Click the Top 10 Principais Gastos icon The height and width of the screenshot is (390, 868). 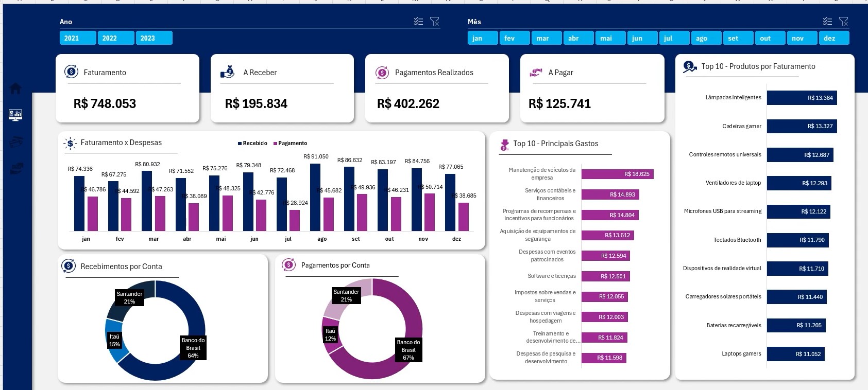(504, 145)
